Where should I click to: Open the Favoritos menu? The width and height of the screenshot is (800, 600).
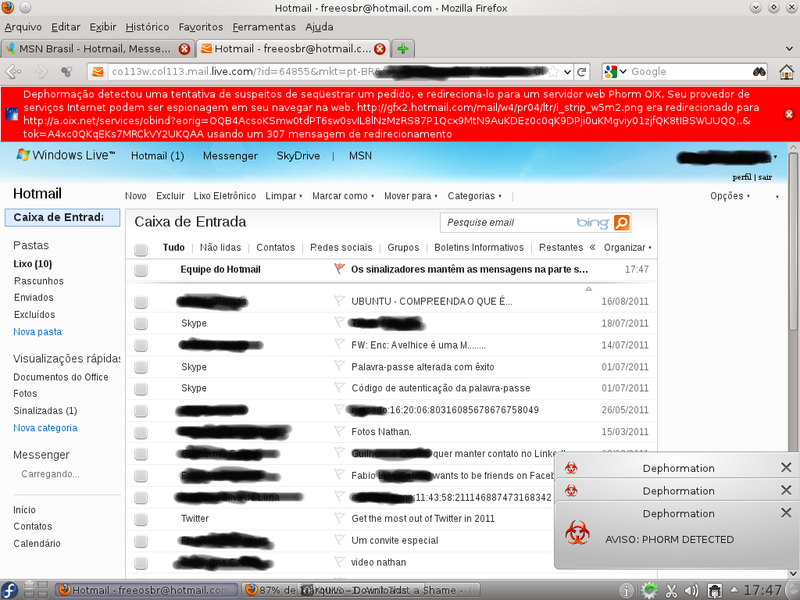201,26
